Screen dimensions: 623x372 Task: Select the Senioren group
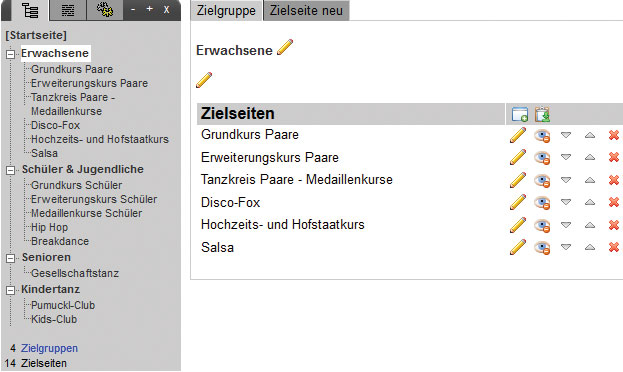[x=46, y=257]
